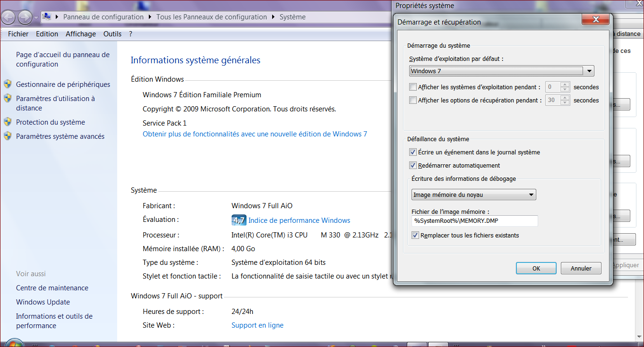
Task: Open the ? help menu
Action: [x=130, y=34]
